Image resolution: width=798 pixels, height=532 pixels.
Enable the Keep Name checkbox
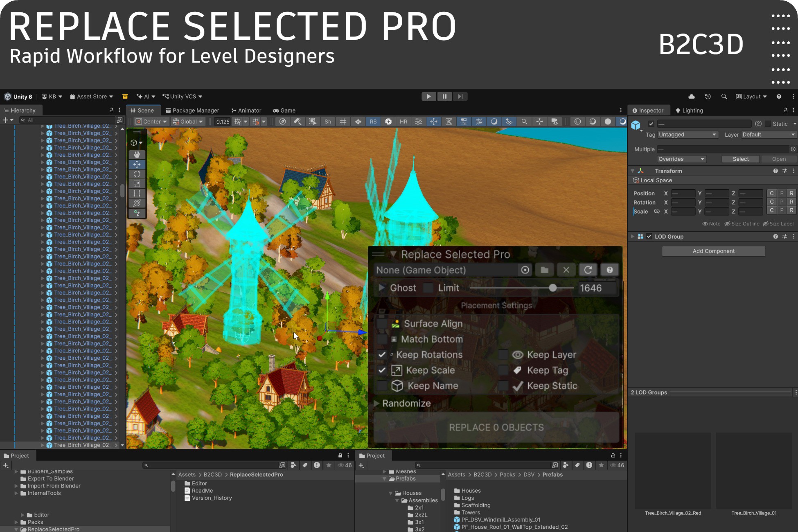tap(382, 386)
